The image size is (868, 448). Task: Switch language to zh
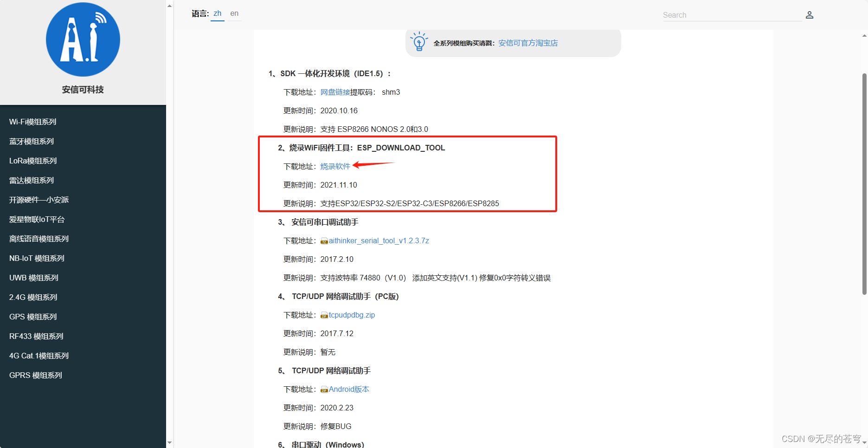click(x=218, y=13)
